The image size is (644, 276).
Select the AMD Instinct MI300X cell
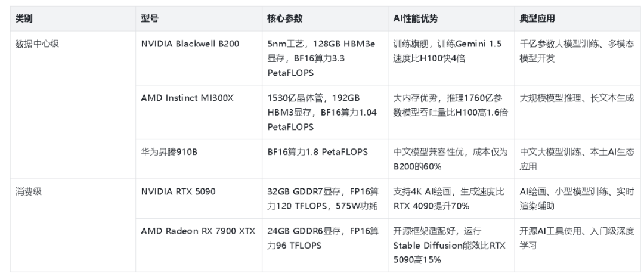pyautogui.click(x=199, y=112)
